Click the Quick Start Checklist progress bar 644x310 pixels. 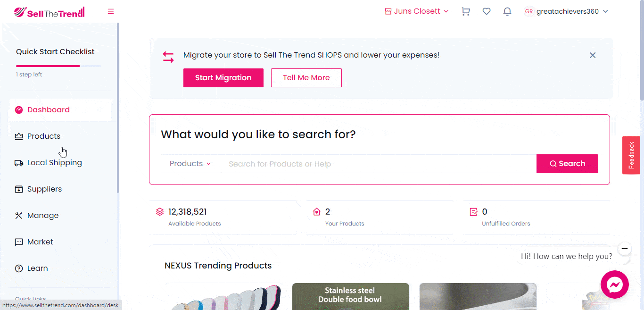pos(58,66)
